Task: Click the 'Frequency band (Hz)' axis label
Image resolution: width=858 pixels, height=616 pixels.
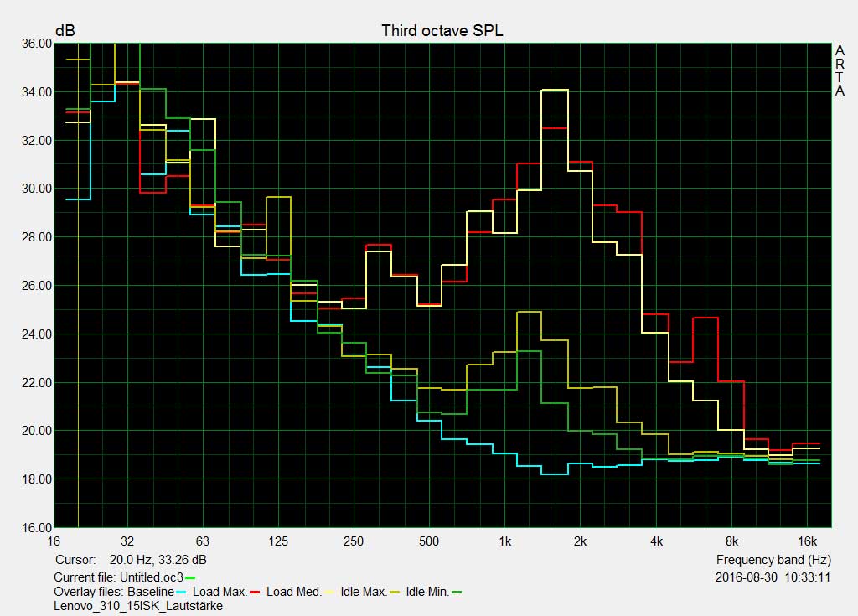Action: click(773, 560)
